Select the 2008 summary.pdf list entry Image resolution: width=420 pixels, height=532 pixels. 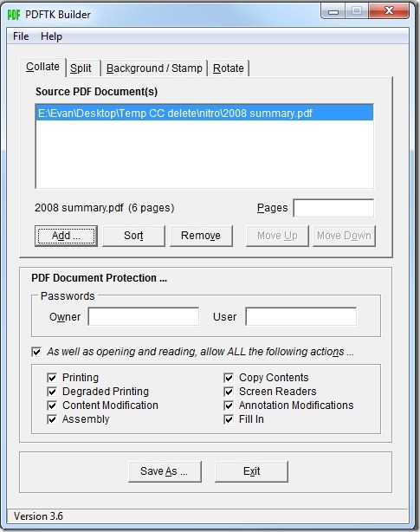click(204, 113)
